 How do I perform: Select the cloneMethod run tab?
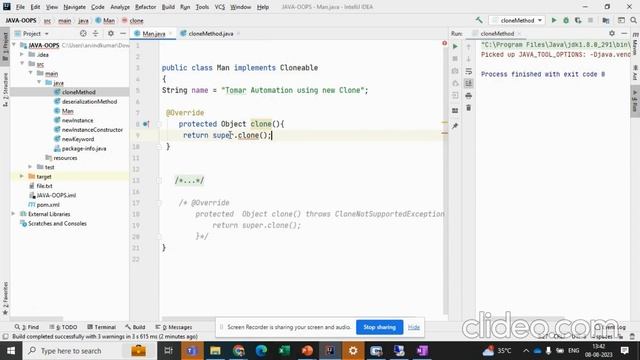pyautogui.click(x=496, y=33)
